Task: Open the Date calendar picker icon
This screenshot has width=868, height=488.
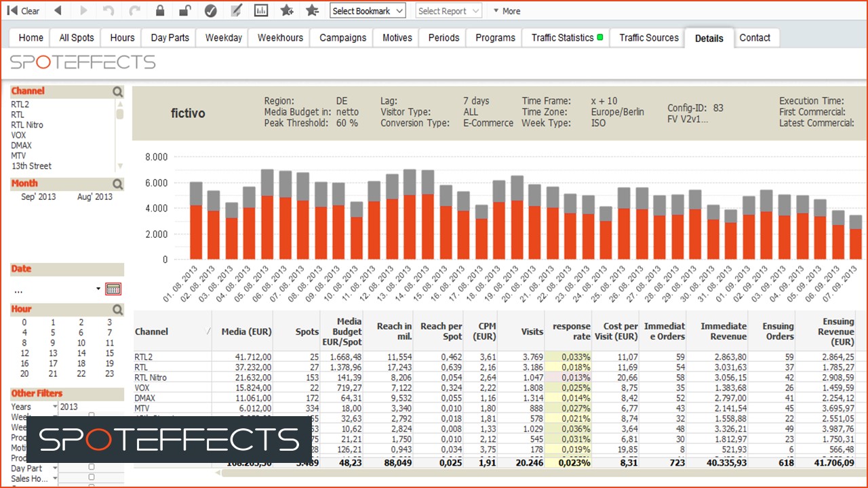Action: pyautogui.click(x=113, y=289)
